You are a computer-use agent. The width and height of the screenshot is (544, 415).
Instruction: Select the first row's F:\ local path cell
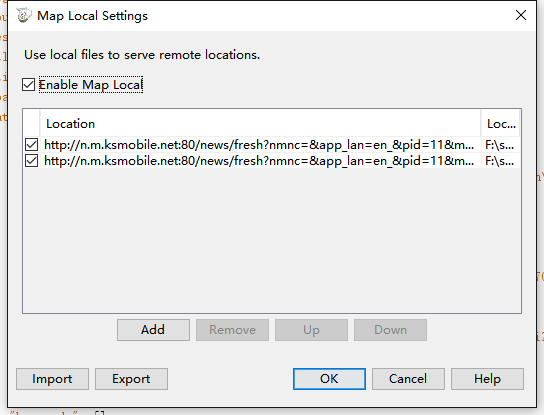501,145
